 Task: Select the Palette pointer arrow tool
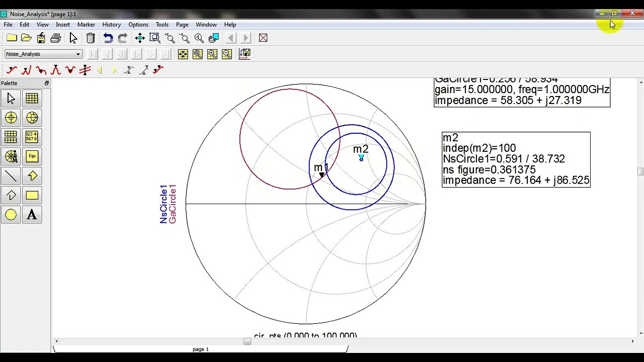pyautogui.click(x=11, y=98)
